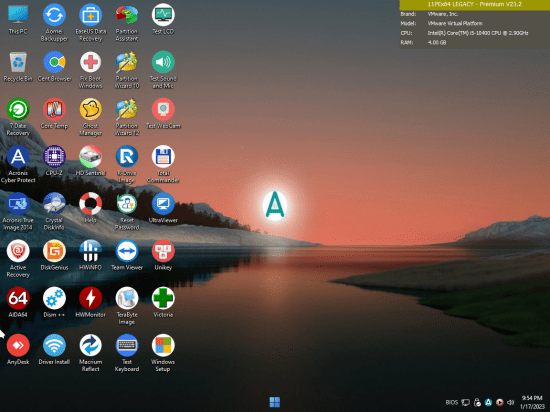Open Test WebCam tool
The image size is (550, 412).
[163, 114]
